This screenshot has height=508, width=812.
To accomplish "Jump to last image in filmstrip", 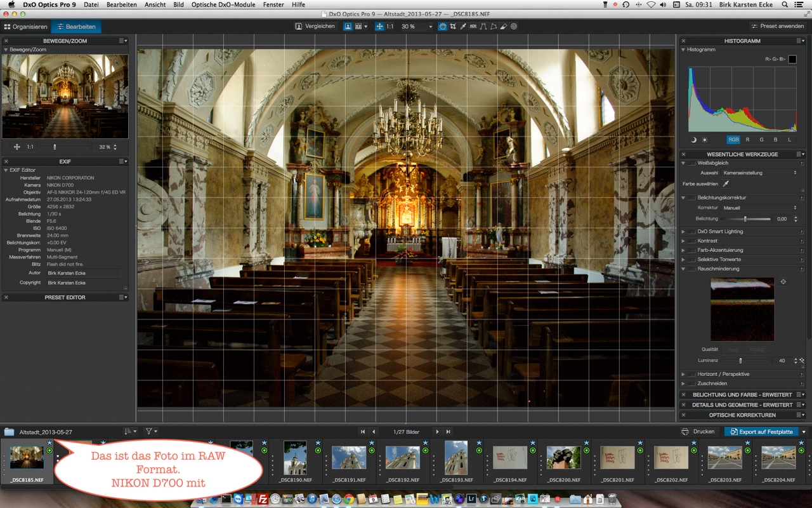I will (448, 432).
